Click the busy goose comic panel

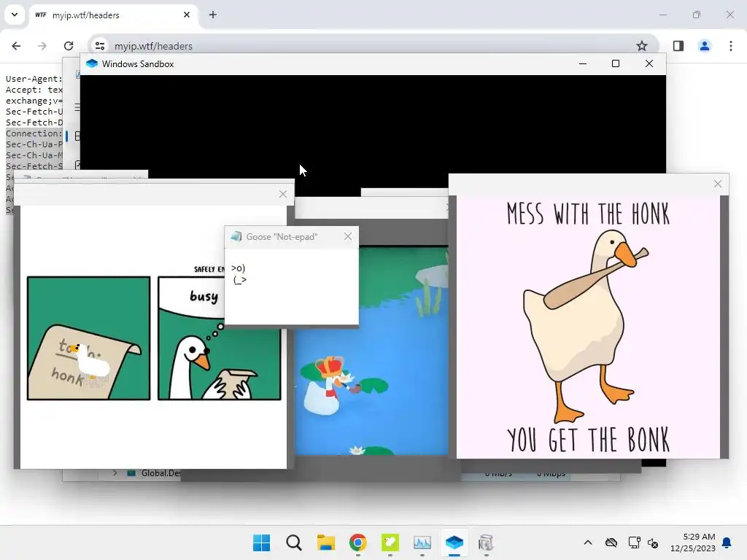[x=219, y=338]
